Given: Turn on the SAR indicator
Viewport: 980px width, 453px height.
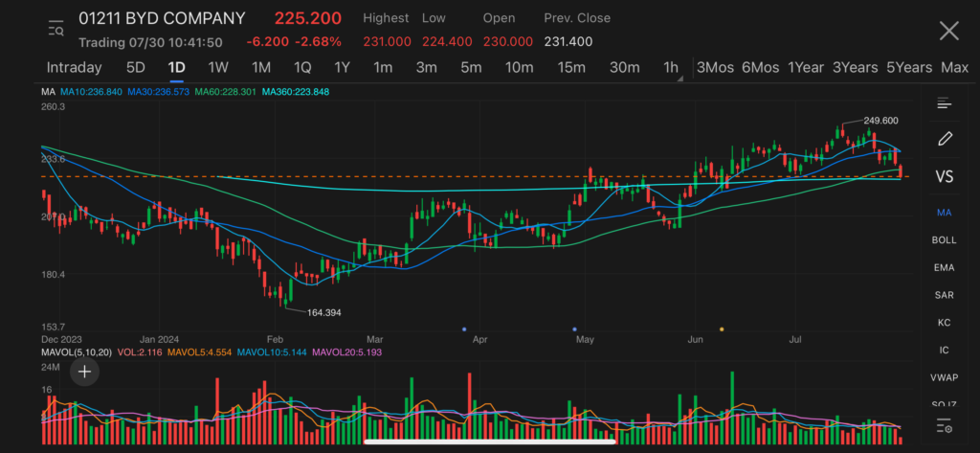Looking at the screenshot, I should (x=944, y=295).
